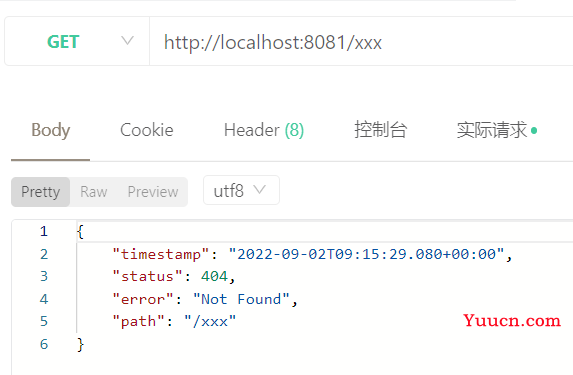Select the Pretty view mode
Screen dimensions: 573x375
point(41,192)
